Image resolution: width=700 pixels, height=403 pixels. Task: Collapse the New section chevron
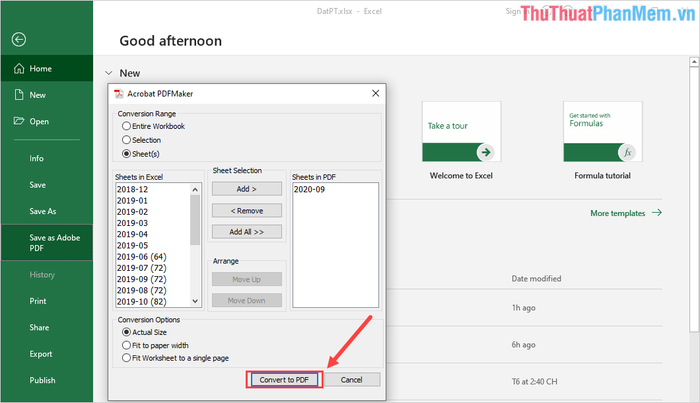click(108, 73)
